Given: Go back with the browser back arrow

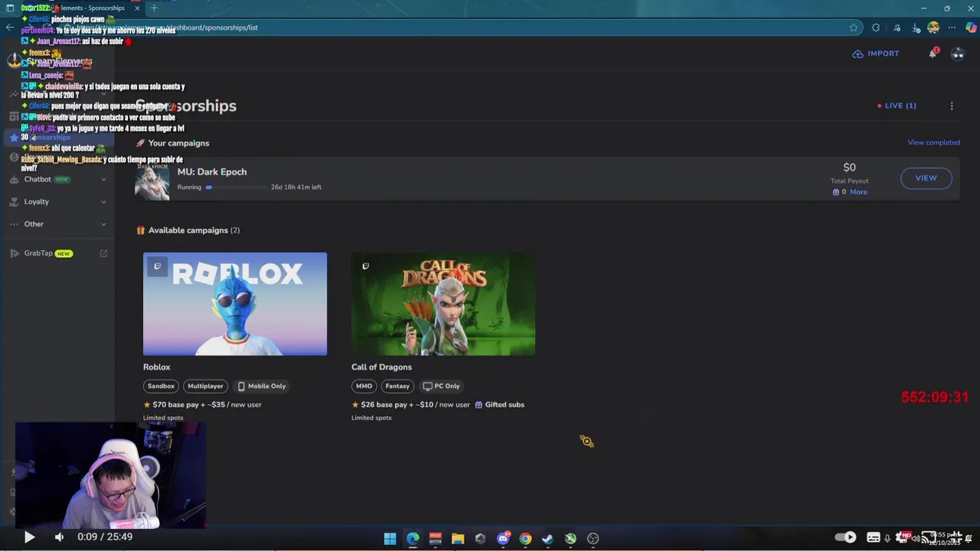Looking at the screenshot, I should click(9, 28).
